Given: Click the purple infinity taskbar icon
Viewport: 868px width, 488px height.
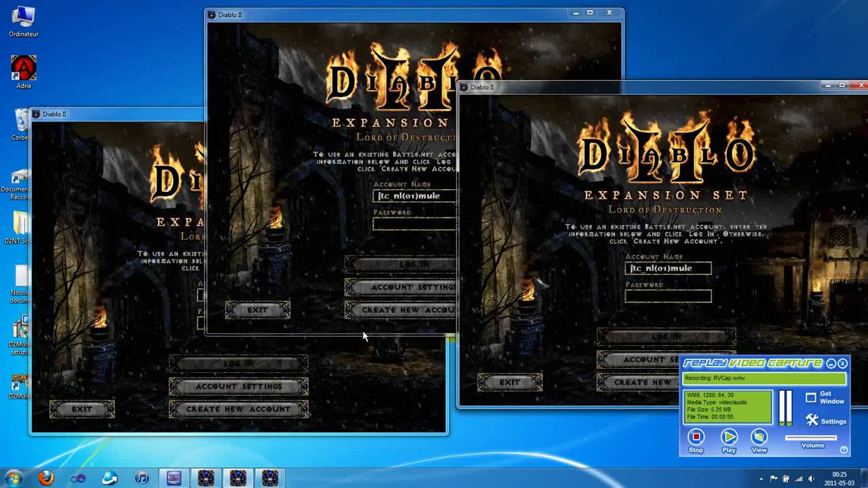Looking at the screenshot, I should (78, 479).
